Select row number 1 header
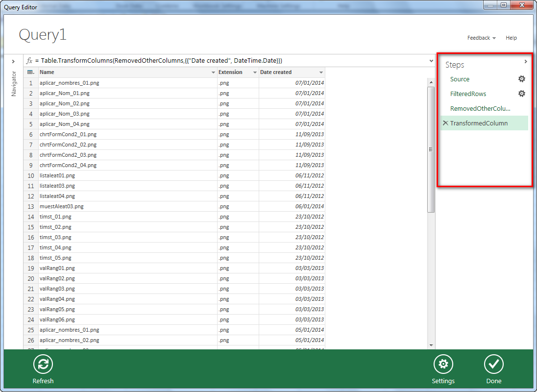The height and width of the screenshot is (392, 537). [x=31, y=83]
